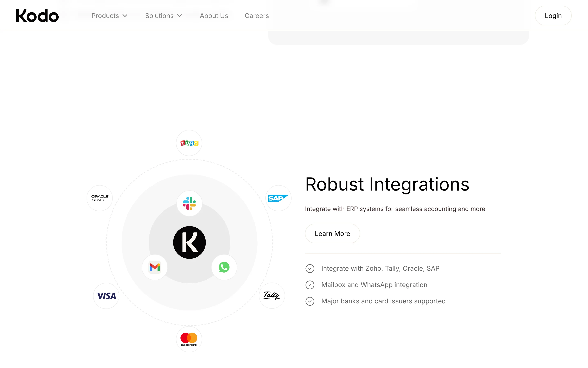
Task: Click the central black Kodo K icon
Action: click(189, 242)
